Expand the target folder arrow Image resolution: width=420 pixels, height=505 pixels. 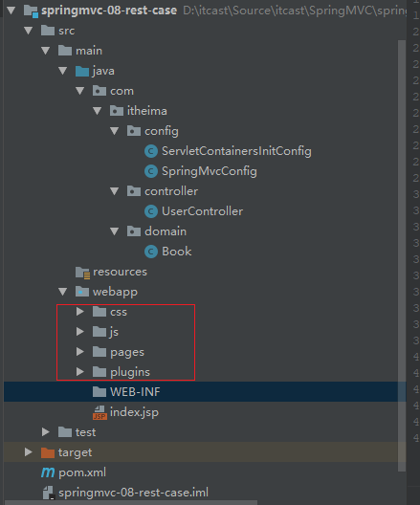[x=29, y=451]
